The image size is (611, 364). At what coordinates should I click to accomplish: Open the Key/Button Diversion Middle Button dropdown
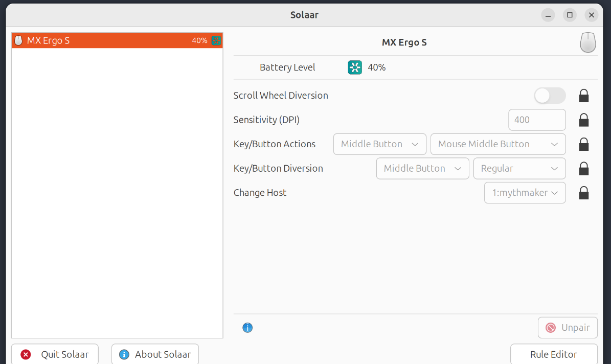click(x=422, y=169)
